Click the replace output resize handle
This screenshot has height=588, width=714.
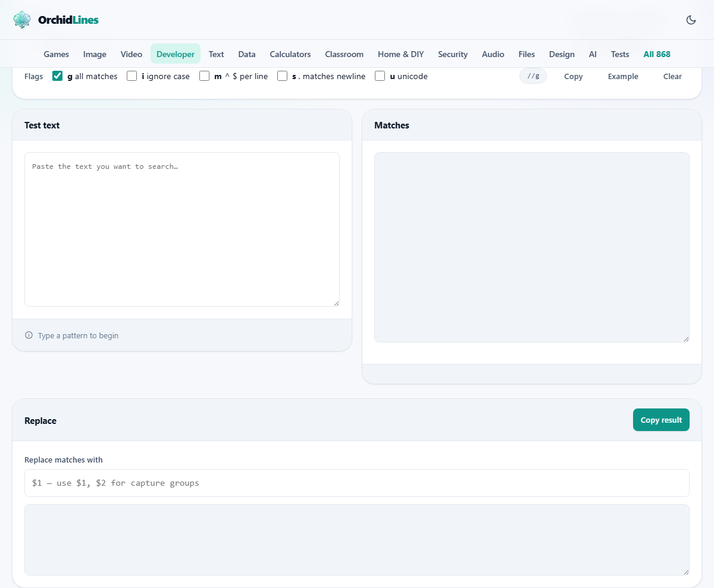(x=686, y=572)
